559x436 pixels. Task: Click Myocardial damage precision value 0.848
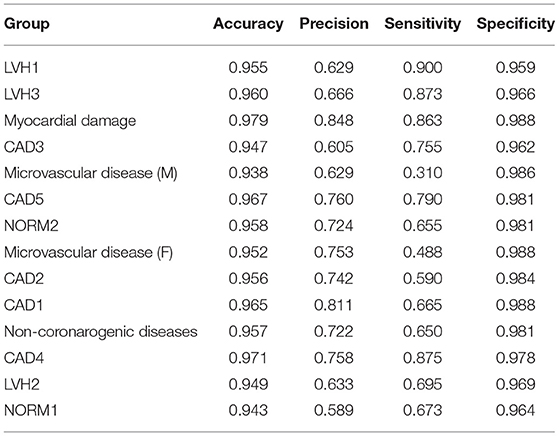point(334,120)
